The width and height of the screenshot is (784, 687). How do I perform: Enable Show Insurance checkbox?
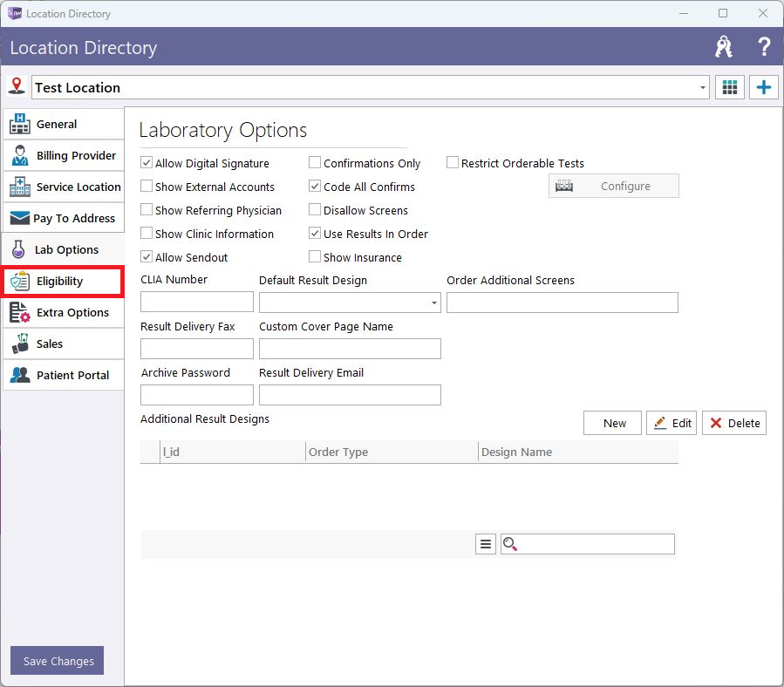click(315, 256)
